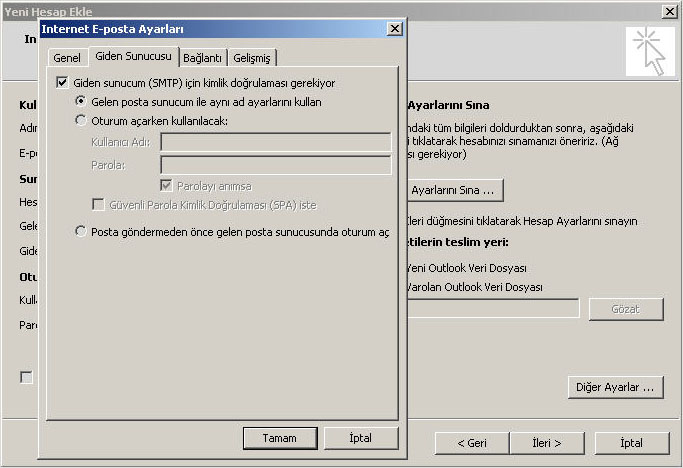Open Diğer Ayarlar button
Screen dimensions: 683x468
(x=614, y=386)
